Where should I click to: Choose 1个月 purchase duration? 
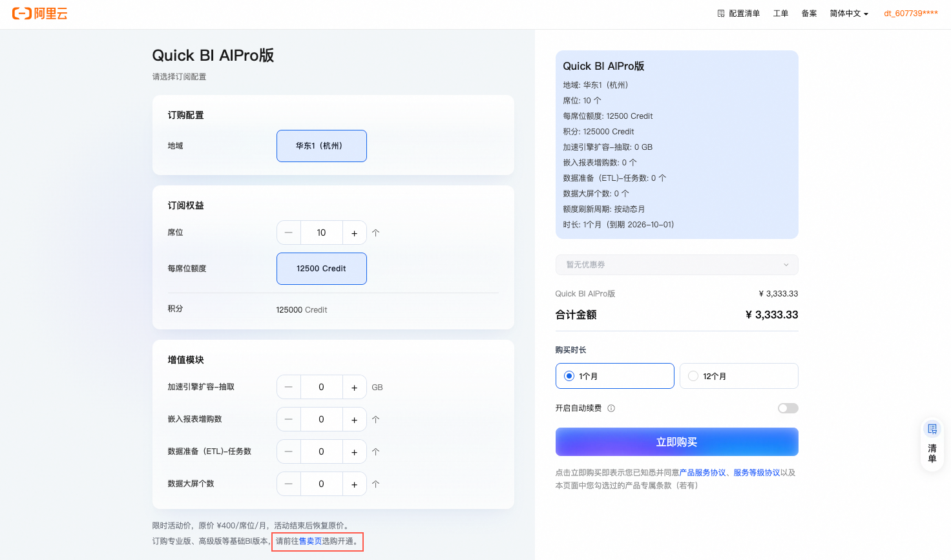(614, 376)
